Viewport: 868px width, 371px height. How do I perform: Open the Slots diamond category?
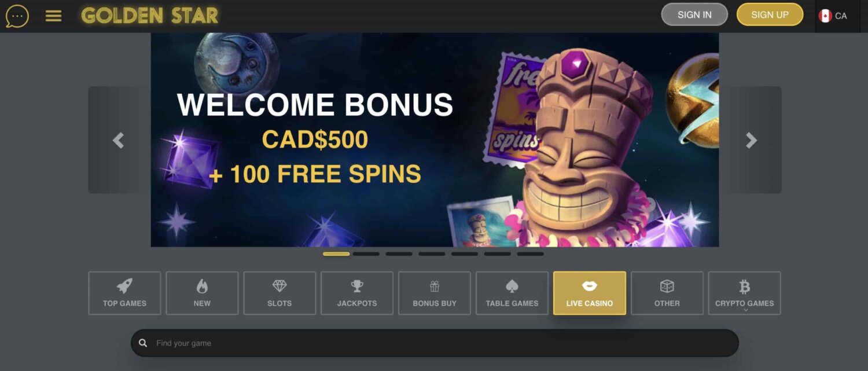point(279,293)
